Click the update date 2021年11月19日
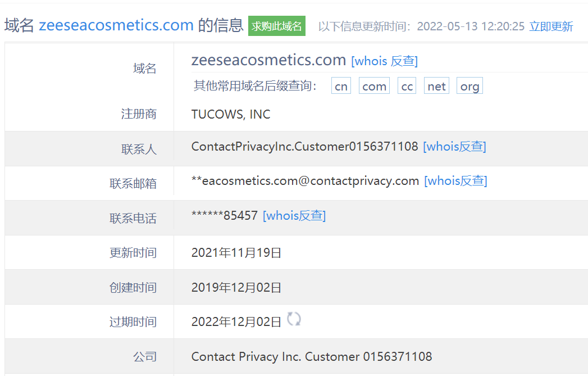588x376 pixels. [x=236, y=253]
